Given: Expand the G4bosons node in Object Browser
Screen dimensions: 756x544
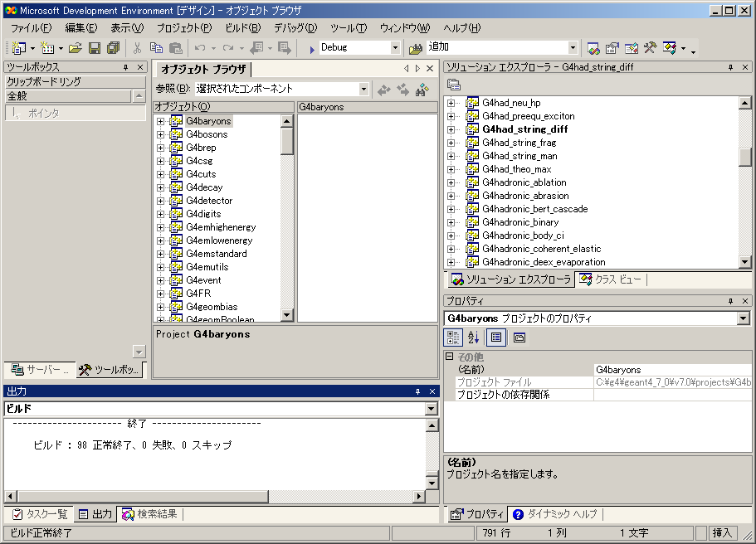Looking at the screenshot, I should coord(160,134).
